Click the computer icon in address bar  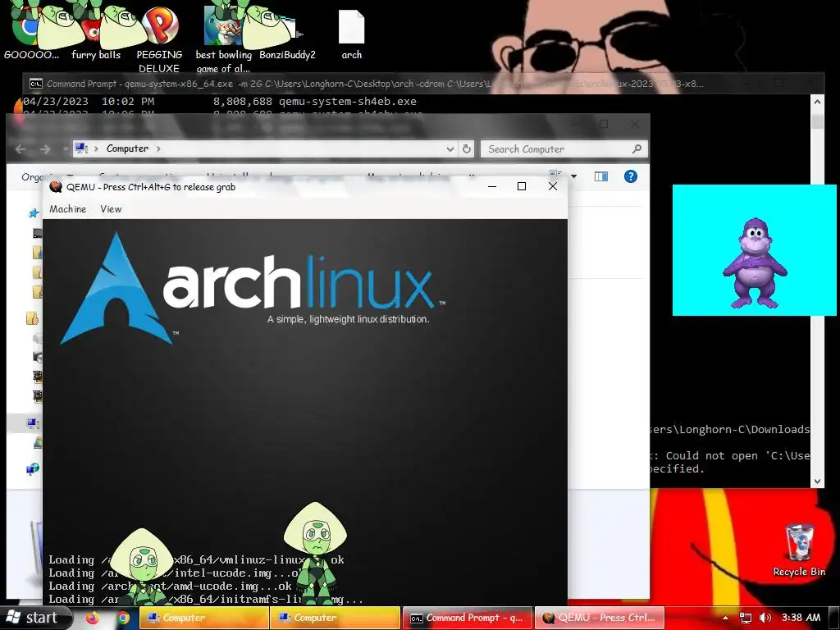pyautogui.click(x=82, y=148)
